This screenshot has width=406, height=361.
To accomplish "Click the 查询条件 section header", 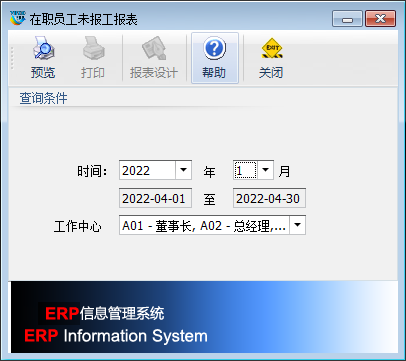I will coord(43,98).
